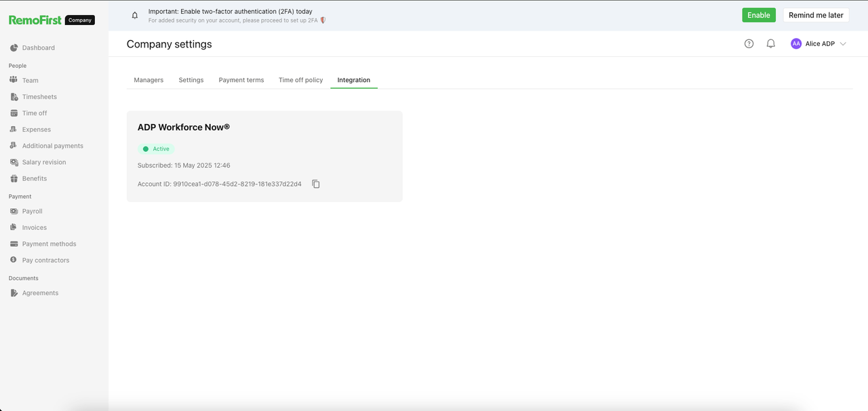Open the help question mark icon
The width and height of the screenshot is (868, 411).
pyautogui.click(x=749, y=43)
